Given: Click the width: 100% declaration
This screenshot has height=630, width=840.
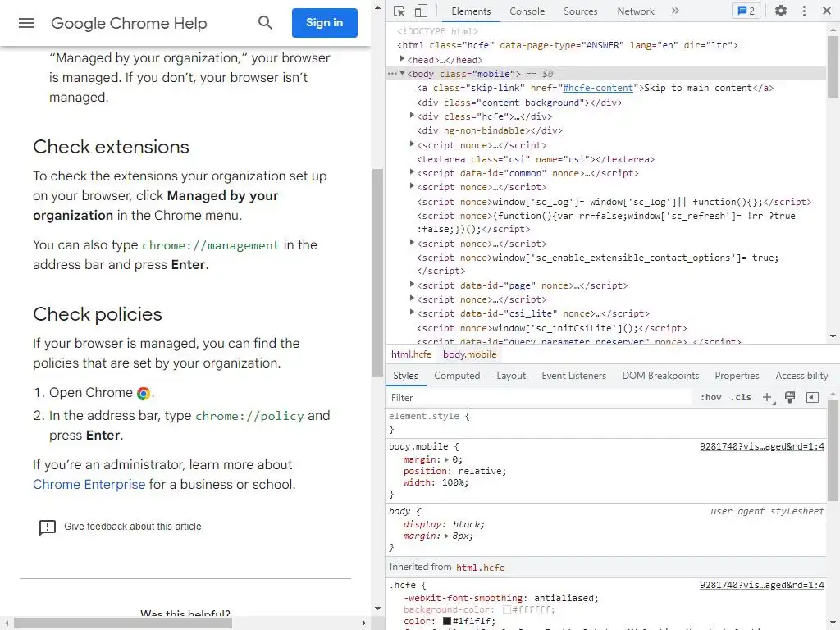Looking at the screenshot, I should pyautogui.click(x=436, y=482).
